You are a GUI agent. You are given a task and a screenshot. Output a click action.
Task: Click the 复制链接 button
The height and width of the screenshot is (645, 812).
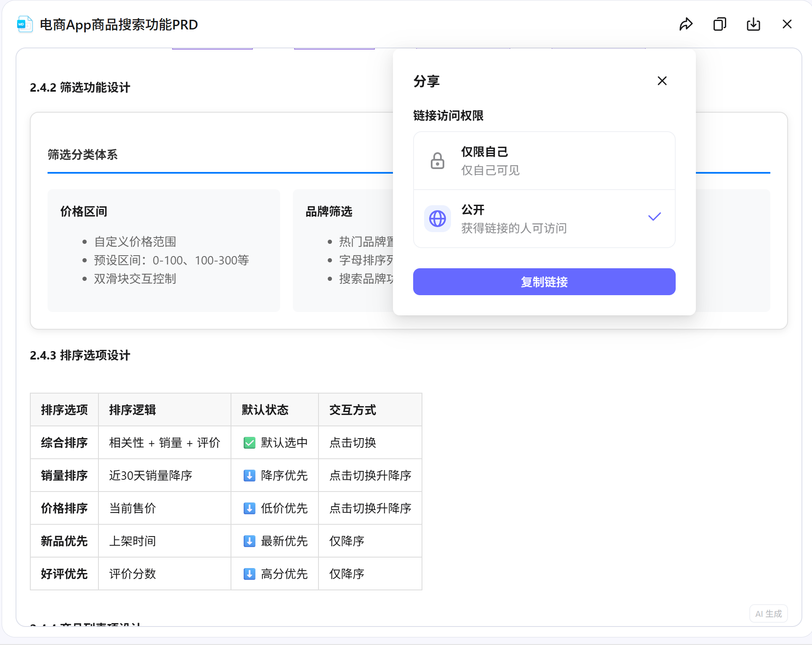[544, 282]
